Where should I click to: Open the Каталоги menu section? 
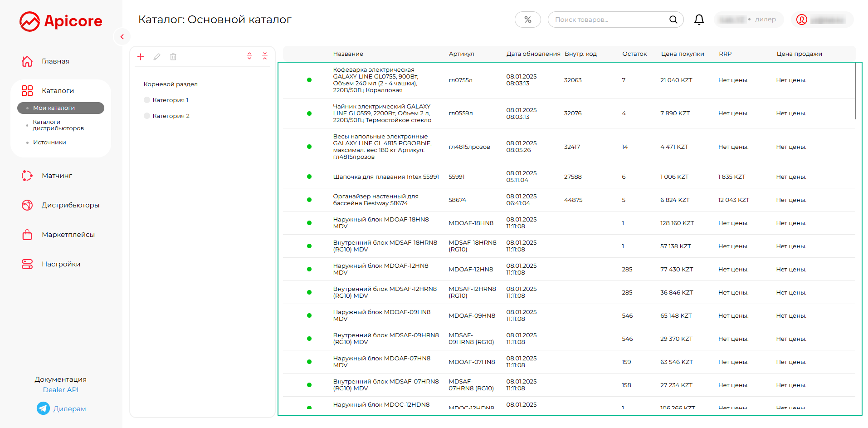point(58,91)
